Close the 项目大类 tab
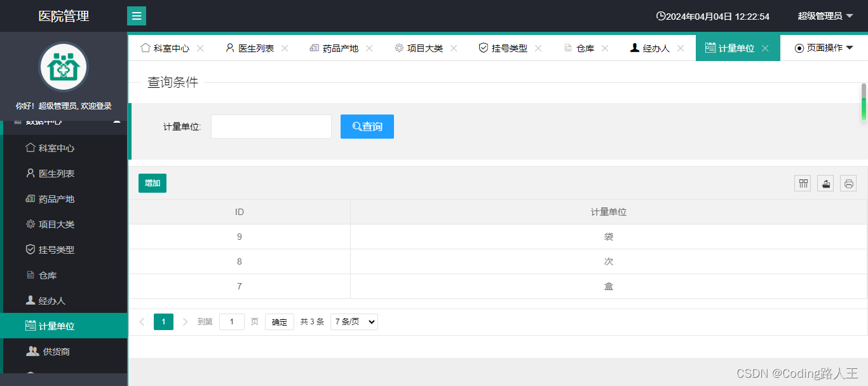 [x=454, y=48]
